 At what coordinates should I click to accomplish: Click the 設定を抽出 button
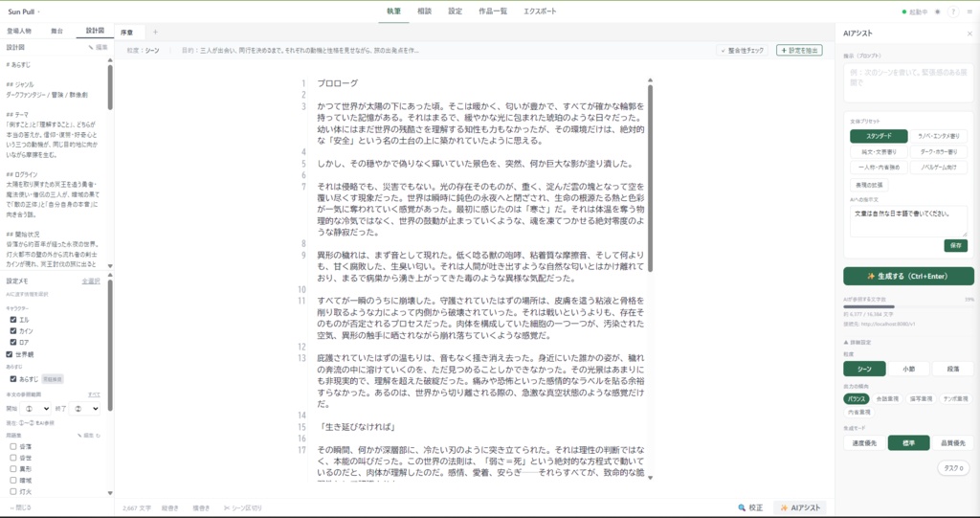coord(799,50)
